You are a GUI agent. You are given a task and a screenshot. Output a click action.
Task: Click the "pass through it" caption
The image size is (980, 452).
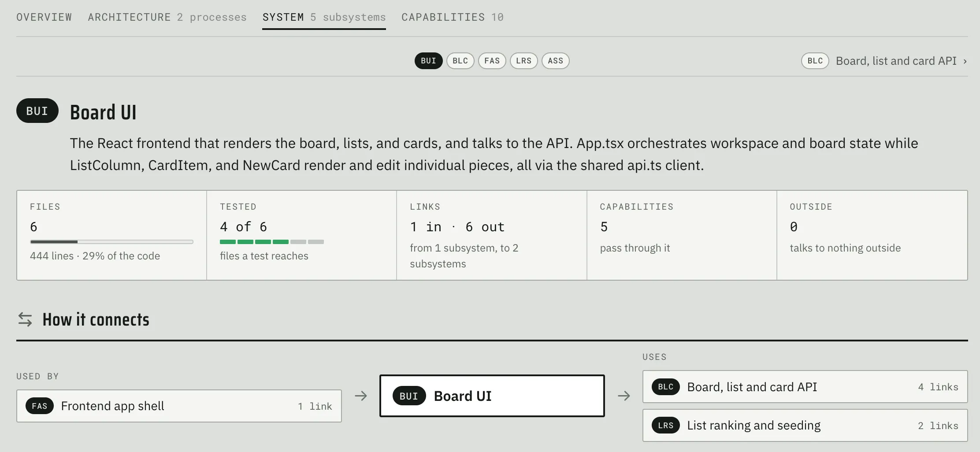[635, 248]
